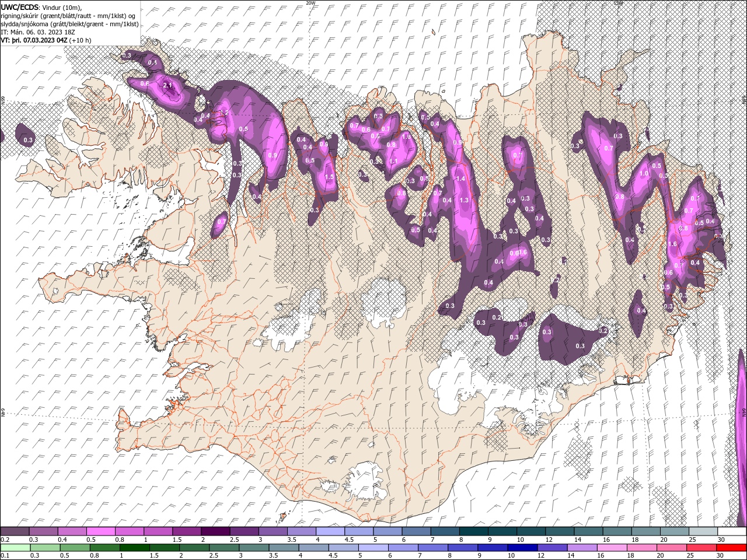This screenshot has height=560, width=747.
Task: Click the 'slydda/snjókoma' legend description line
Action: point(70,24)
